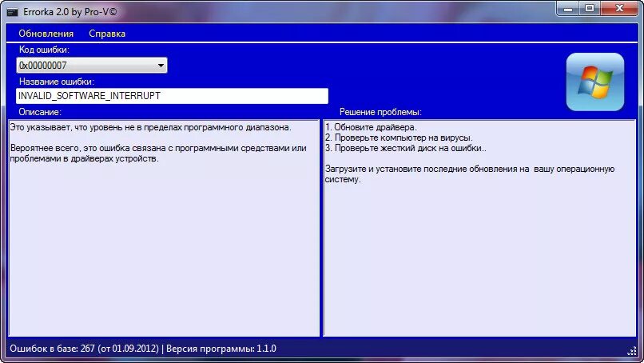Screen dimensions: 644x363
Task: Click the resize grip in status bar
Action: [x=632, y=351]
